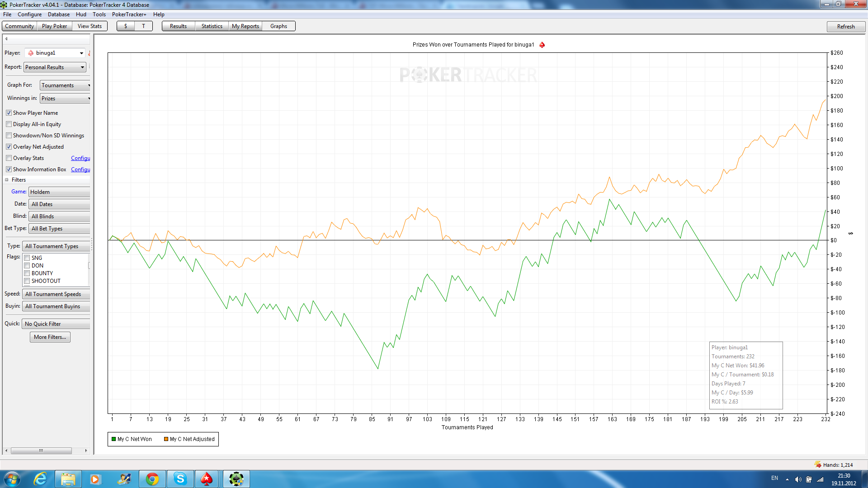Open the Hud menu
Viewport: 868px width, 488px height.
coord(81,14)
